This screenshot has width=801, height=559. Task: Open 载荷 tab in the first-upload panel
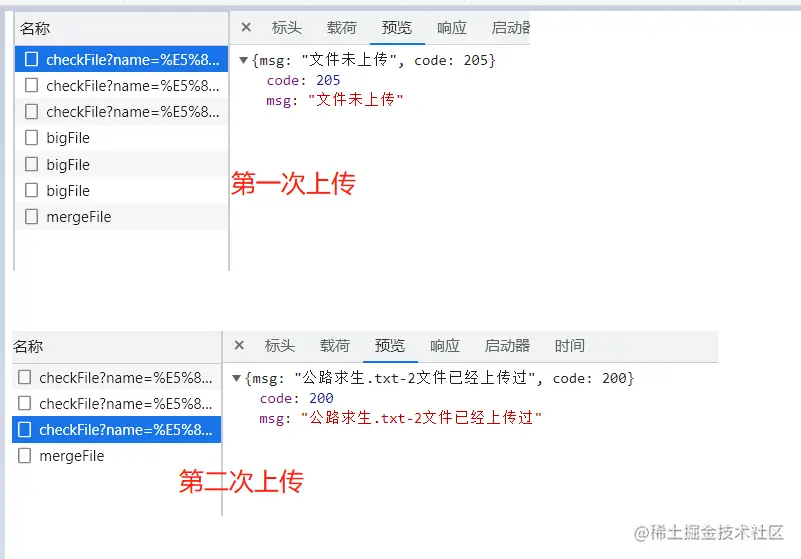pos(342,28)
